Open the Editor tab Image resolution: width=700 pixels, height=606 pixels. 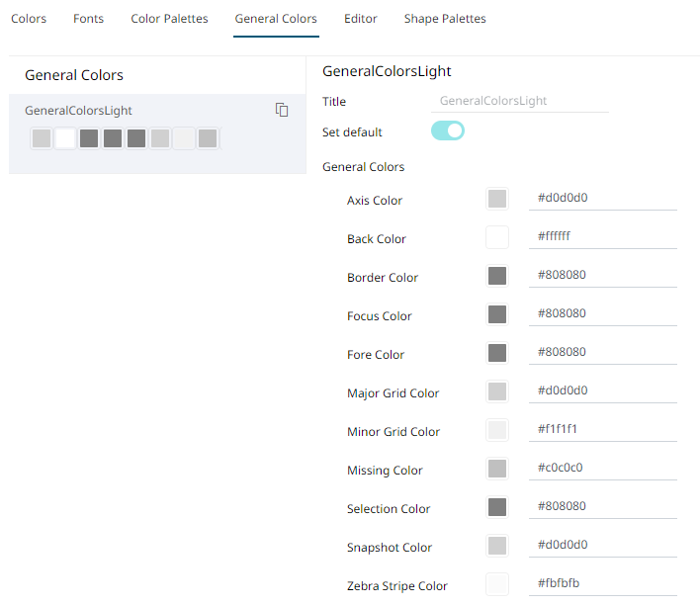click(360, 19)
